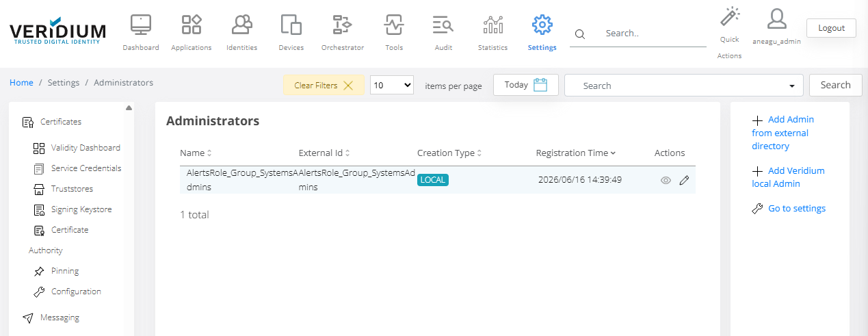This screenshot has height=336, width=868.
Task: Click the Messaging paper plane icon
Action: tap(27, 318)
